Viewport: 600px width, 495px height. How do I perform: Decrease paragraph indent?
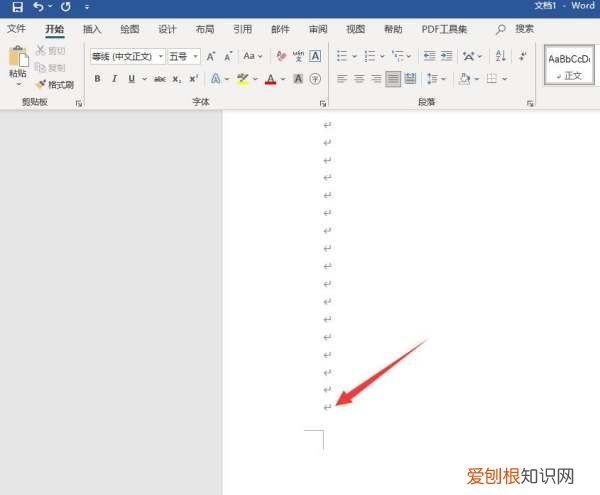429,56
